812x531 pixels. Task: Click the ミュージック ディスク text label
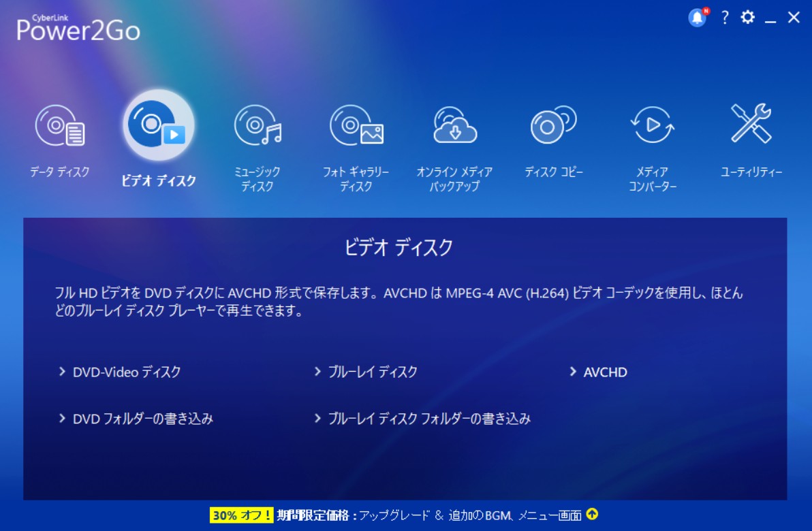coord(257,179)
